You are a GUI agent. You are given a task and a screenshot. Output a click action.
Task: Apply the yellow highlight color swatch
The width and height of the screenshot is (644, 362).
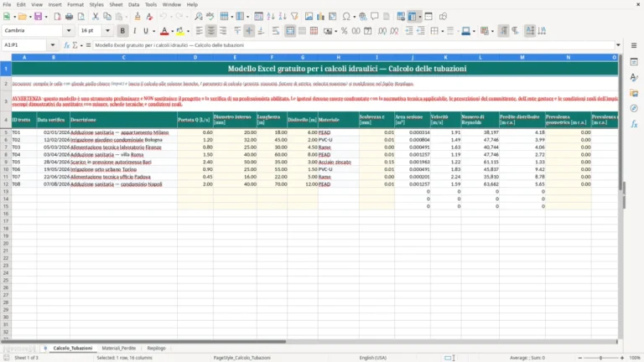[x=180, y=31]
